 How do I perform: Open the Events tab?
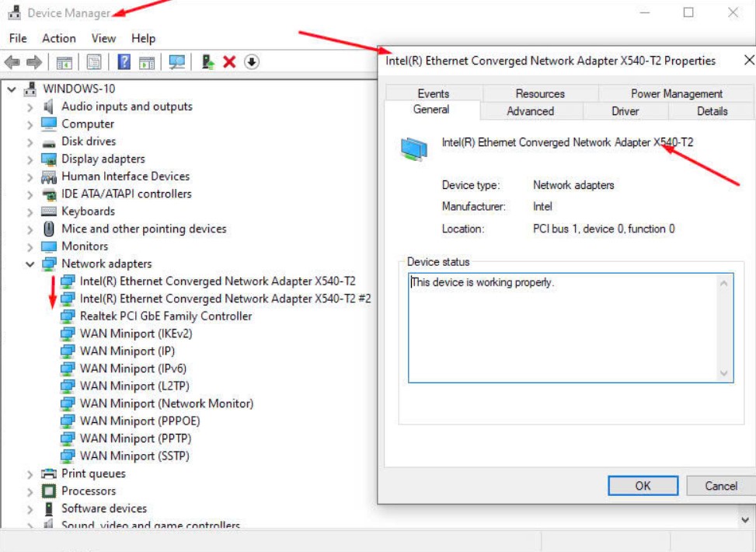pyautogui.click(x=434, y=93)
